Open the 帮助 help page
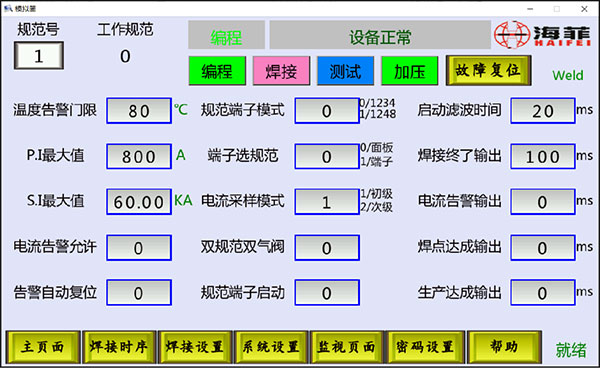Screen dimensions: 600x368 [x=505, y=347]
